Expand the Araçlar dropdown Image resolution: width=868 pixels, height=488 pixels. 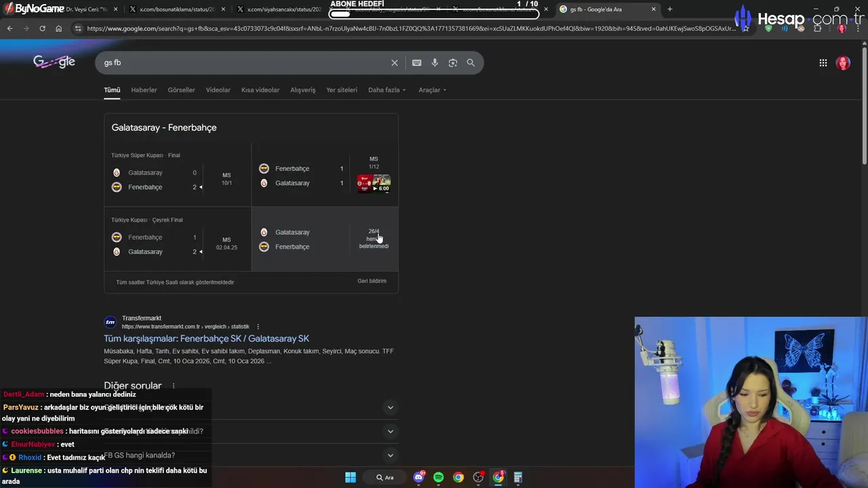coord(432,90)
